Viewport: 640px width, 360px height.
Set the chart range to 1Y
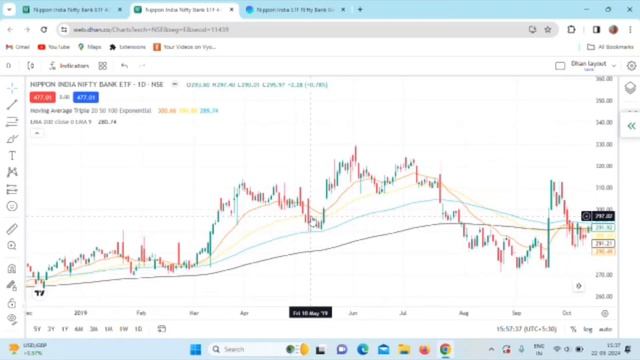click(65, 329)
